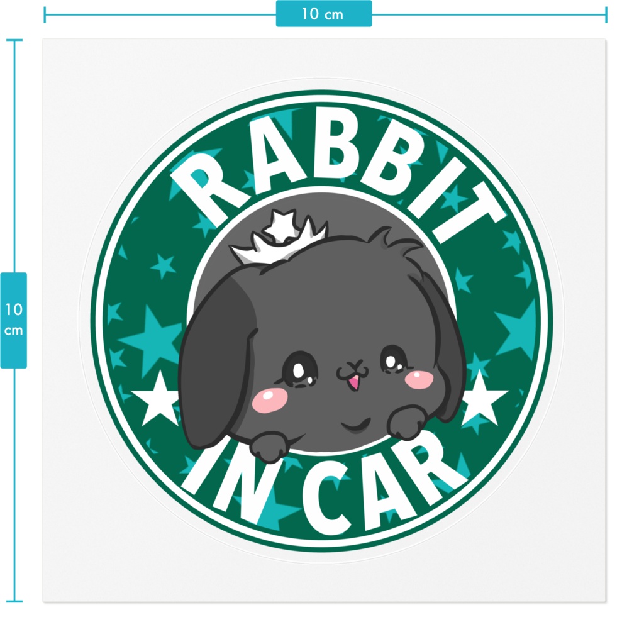Click the RABBIT text on the sticker
This screenshot has width=644, height=644.
pos(338,176)
